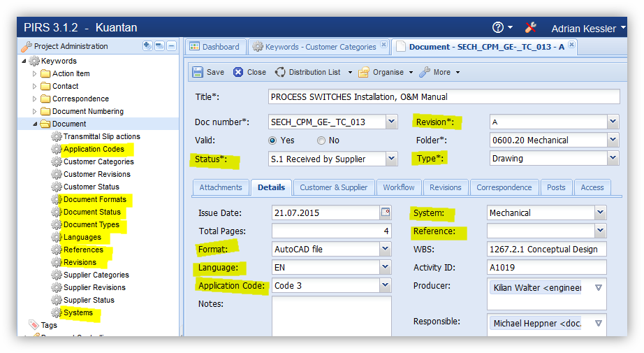Click the Dashboard tab grid icon

[x=194, y=46]
